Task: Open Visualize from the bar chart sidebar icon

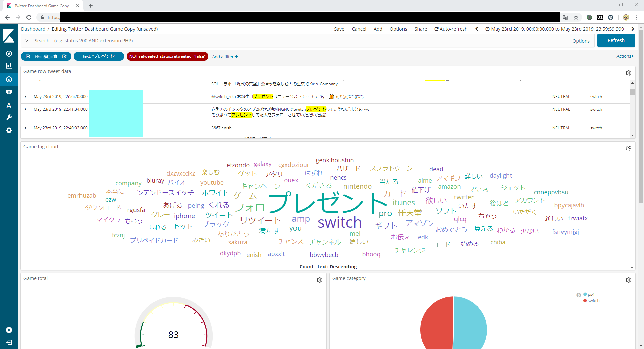Action: [9, 66]
